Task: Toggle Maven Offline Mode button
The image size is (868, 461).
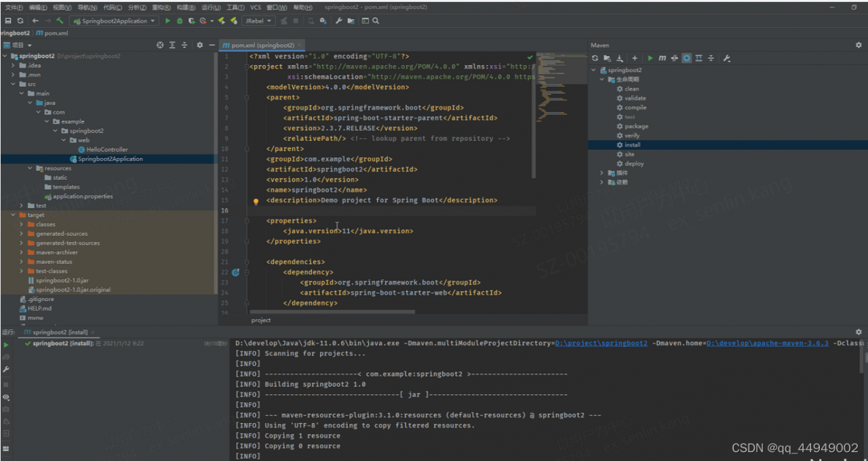Action: click(x=674, y=58)
